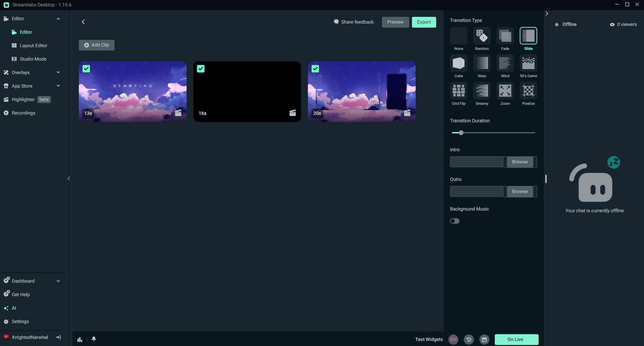Deselect the 16s black clip checkbox
Screen dimensions: 644x346
point(201,69)
